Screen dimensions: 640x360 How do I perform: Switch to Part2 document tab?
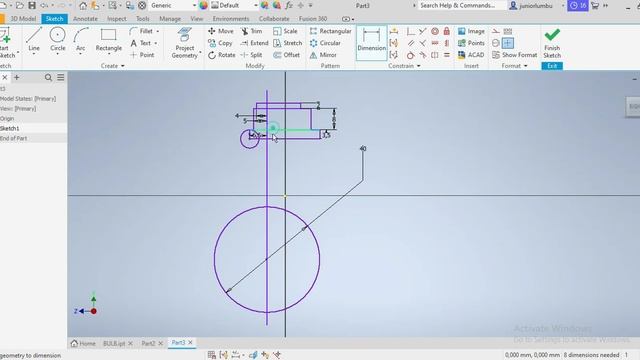point(148,343)
